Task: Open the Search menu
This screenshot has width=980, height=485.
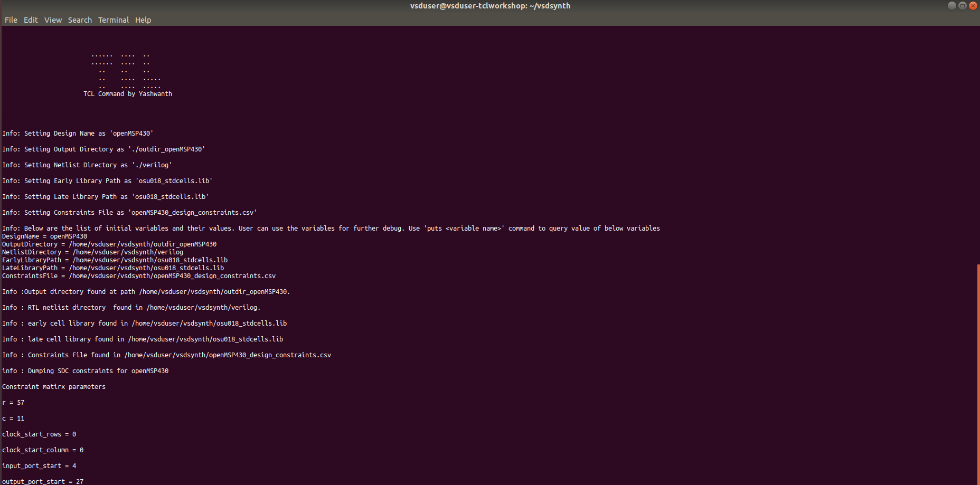Action: coord(80,20)
